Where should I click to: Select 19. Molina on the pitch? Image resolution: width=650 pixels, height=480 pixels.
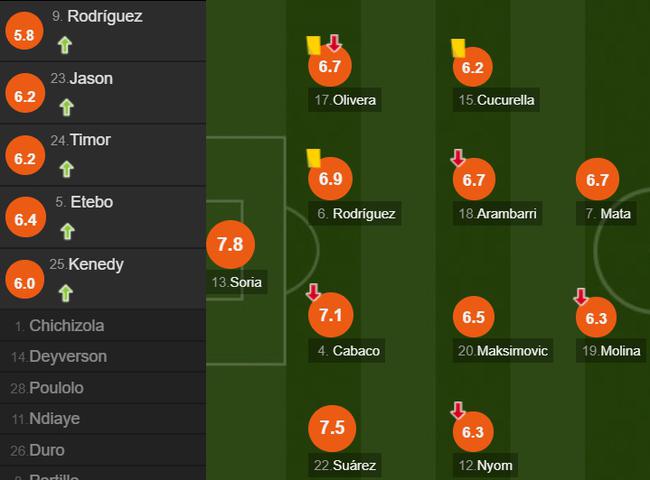tap(611, 351)
